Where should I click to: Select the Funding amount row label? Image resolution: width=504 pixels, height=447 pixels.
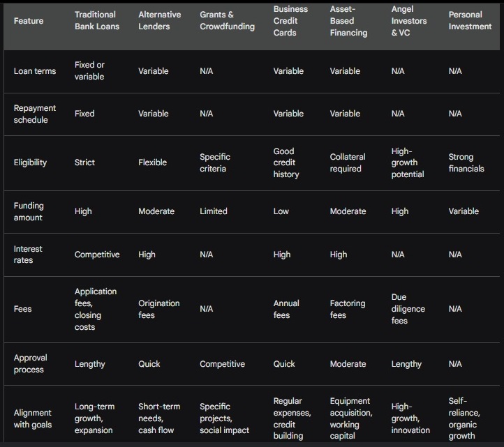(x=29, y=211)
